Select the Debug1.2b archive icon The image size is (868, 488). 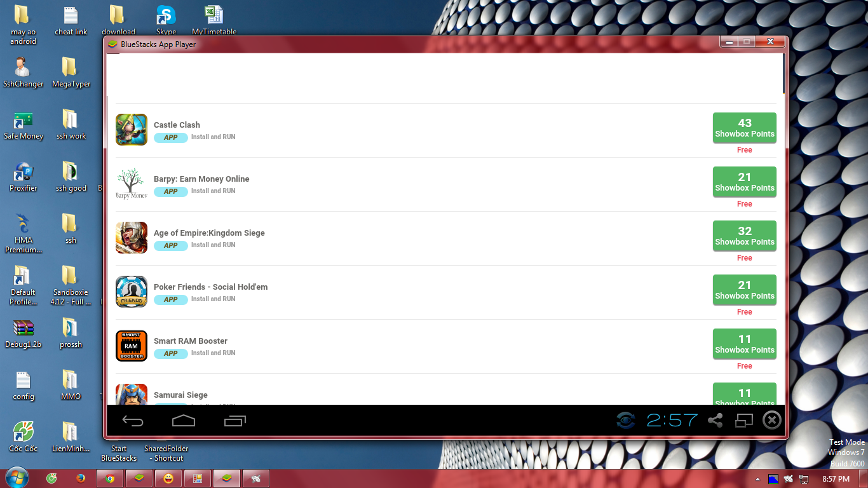pyautogui.click(x=23, y=334)
